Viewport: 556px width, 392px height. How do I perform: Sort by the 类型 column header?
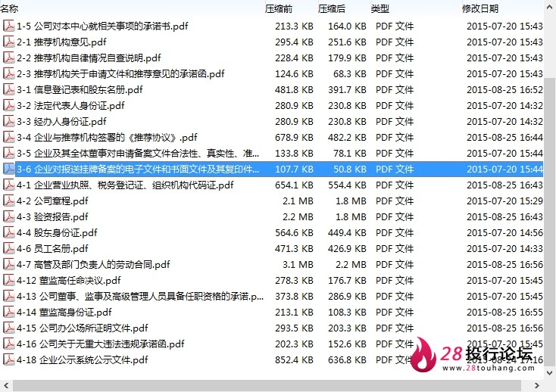[x=380, y=8]
